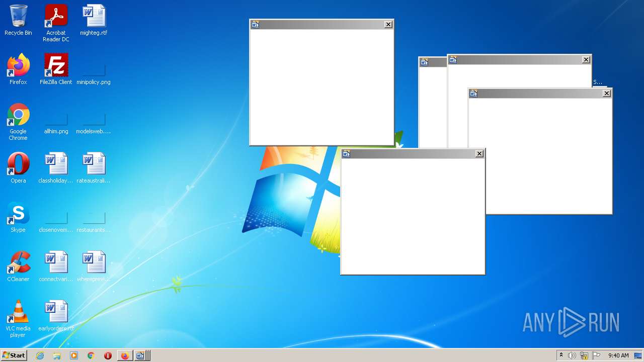This screenshot has width=644, height=362.
Task: Open Internet Explorer from the taskbar
Action: pos(40,355)
